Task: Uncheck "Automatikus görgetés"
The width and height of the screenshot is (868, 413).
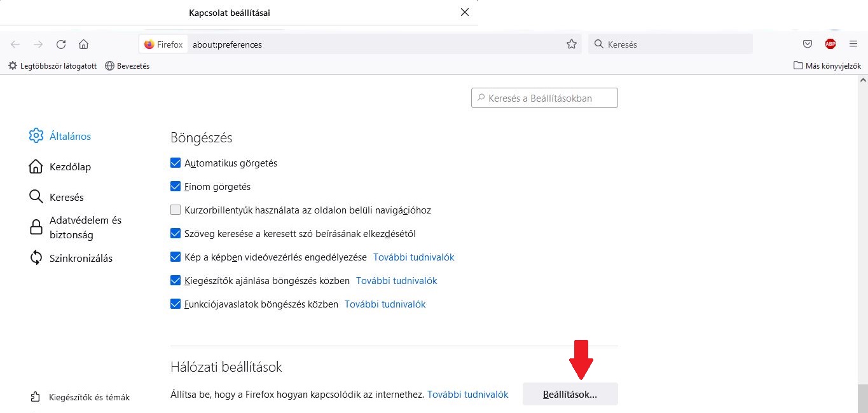Action: tap(175, 163)
